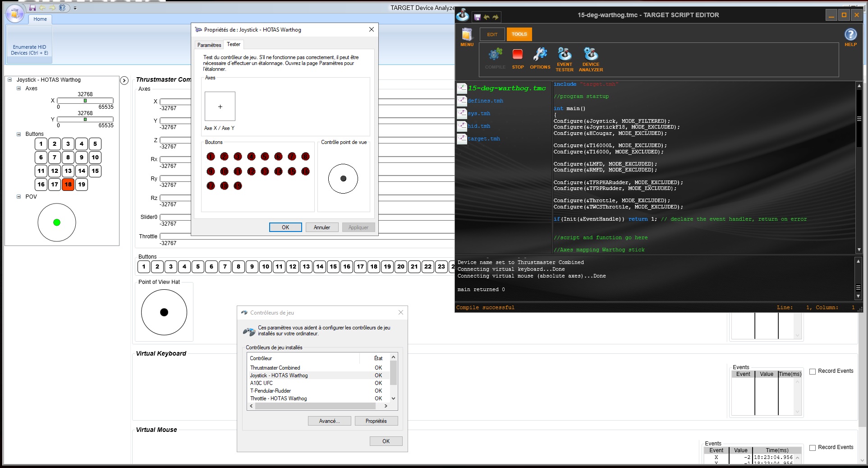This screenshot has width=868, height=468.
Task: Enable Record Events for Virtual Mouse
Action: tap(813, 448)
